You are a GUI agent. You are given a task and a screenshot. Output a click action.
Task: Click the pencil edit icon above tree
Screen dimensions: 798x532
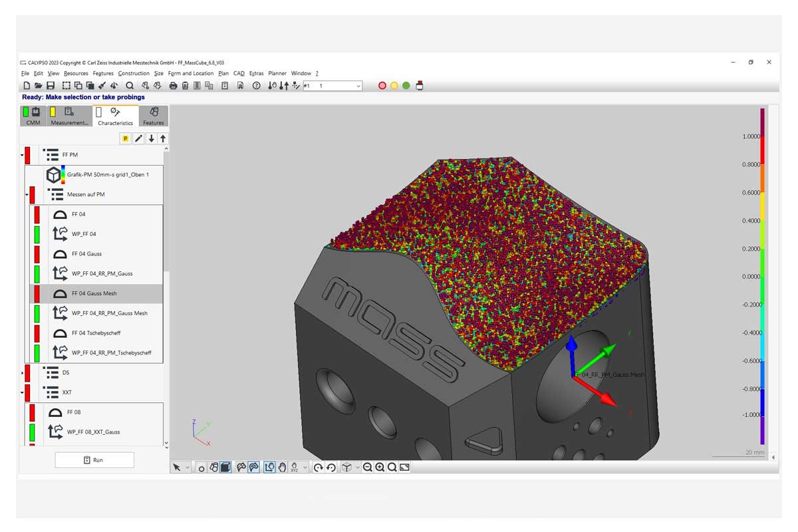pyautogui.click(x=138, y=138)
